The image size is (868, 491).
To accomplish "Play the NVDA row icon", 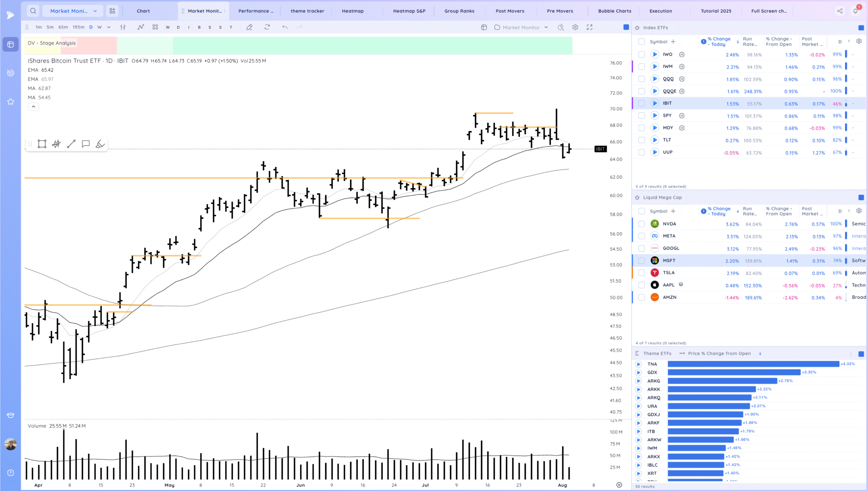I will tap(655, 224).
